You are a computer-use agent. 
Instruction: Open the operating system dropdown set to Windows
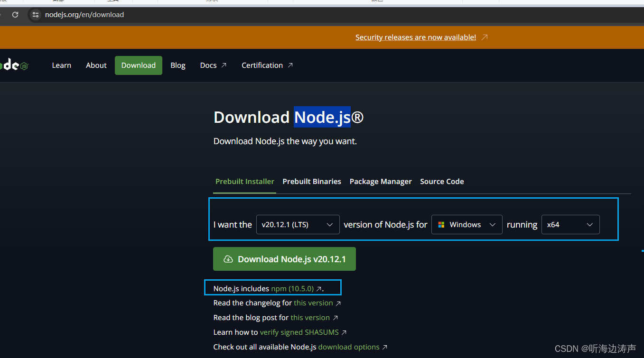pyautogui.click(x=467, y=224)
